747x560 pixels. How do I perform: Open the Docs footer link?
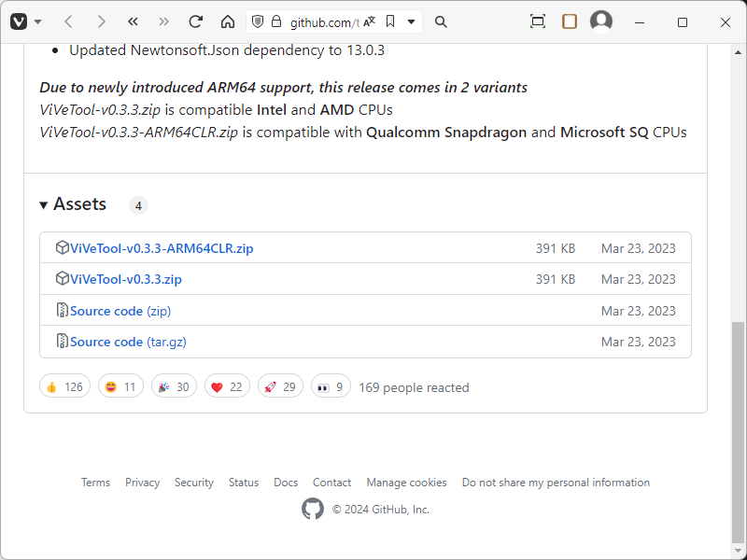[286, 483]
